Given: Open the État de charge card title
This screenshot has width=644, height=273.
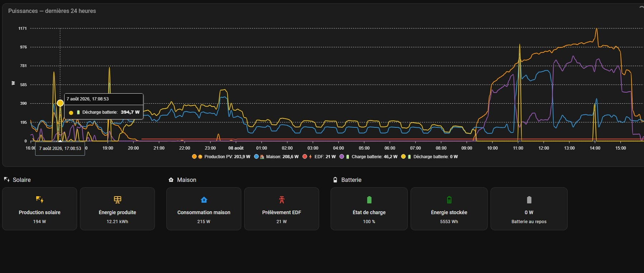Looking at the screenshot, I should 369,212.
